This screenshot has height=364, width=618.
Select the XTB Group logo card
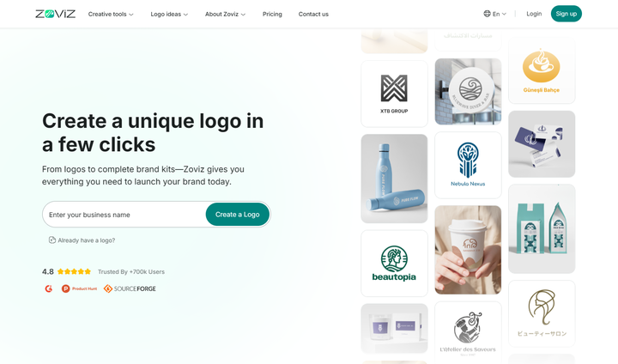[394, 94]
